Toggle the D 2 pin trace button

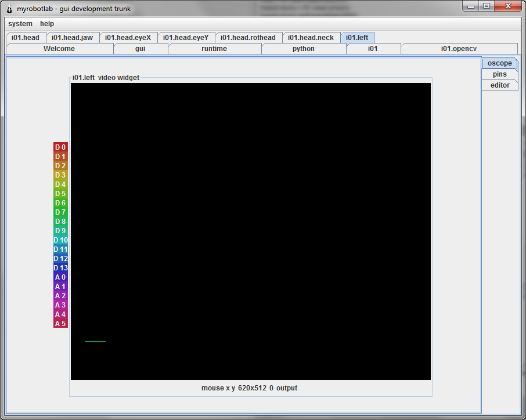(x=60, y=165)
